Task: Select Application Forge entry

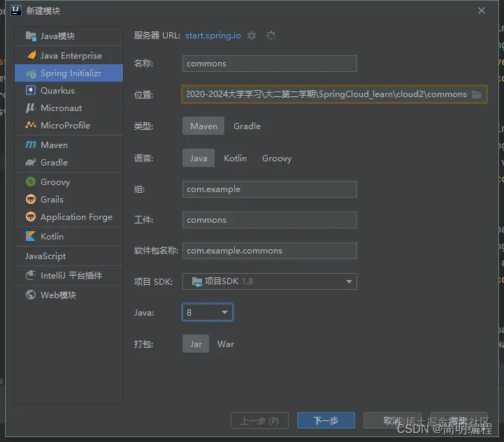Action: pos(69,216)
